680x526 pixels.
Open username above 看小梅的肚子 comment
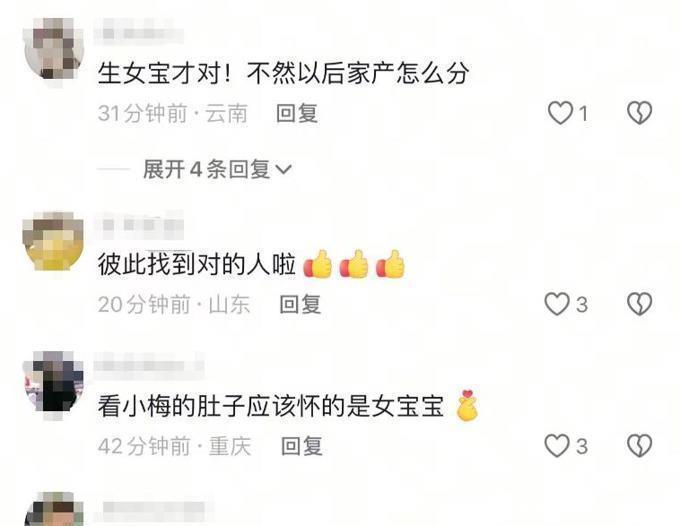pos(149,366)
